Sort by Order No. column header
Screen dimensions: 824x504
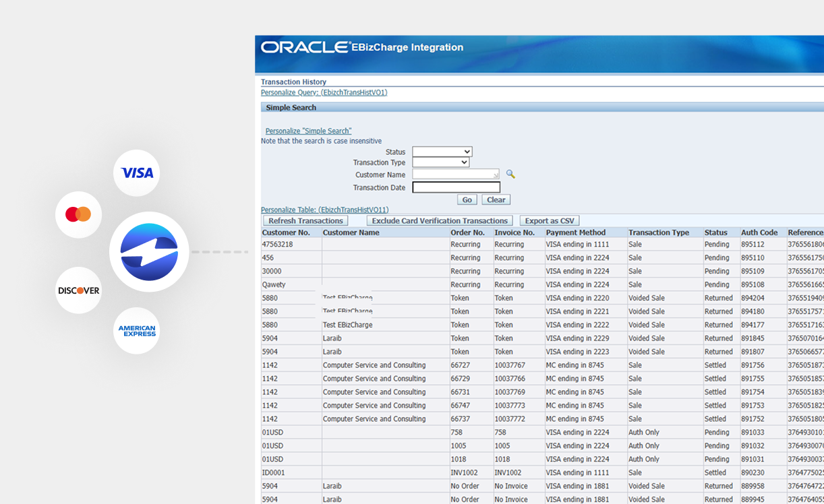(468, 232)
